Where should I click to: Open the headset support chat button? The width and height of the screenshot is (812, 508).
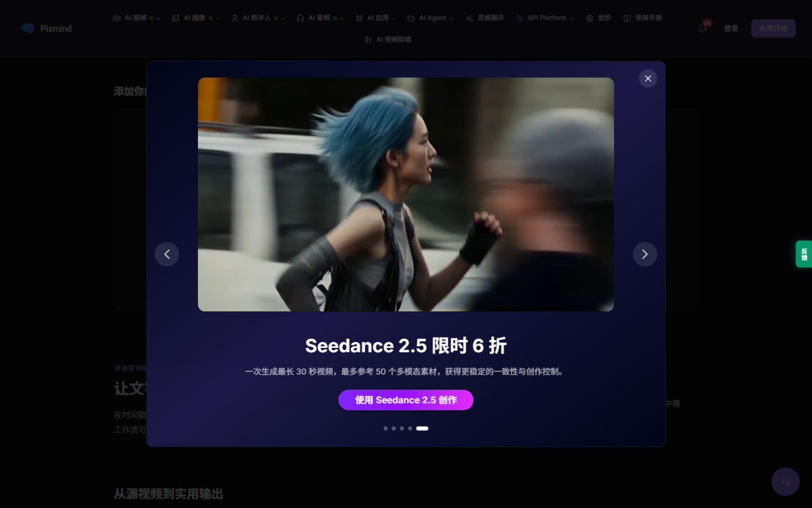785,481
